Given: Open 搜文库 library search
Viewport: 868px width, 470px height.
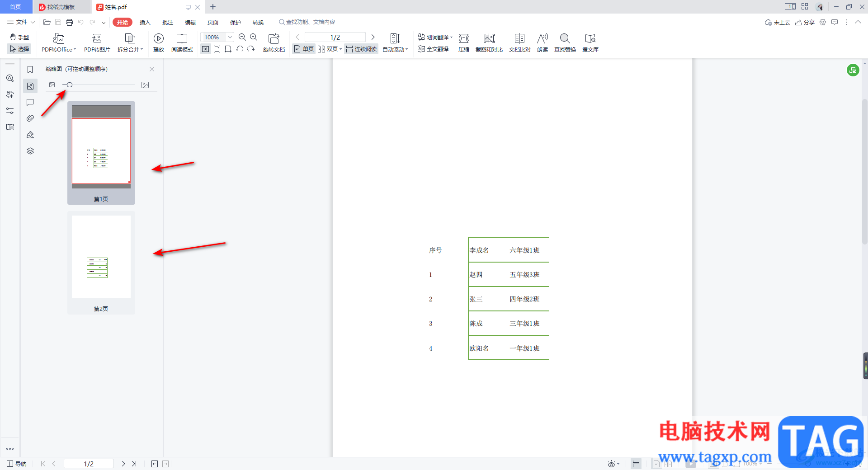Looking at the screenshot, I should click(x=590, y=43).
